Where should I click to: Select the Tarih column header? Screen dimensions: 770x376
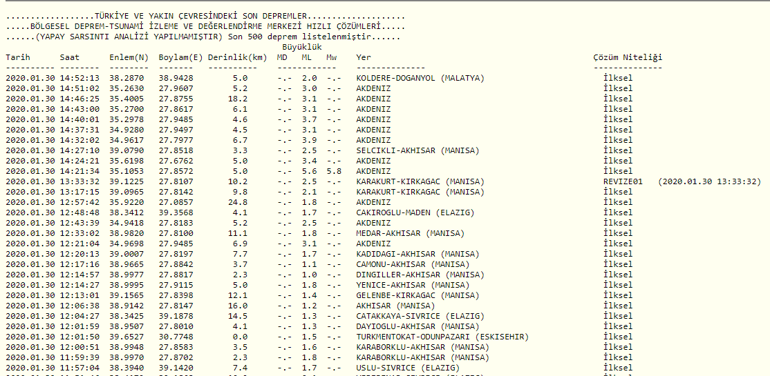[x=18, y=57]
